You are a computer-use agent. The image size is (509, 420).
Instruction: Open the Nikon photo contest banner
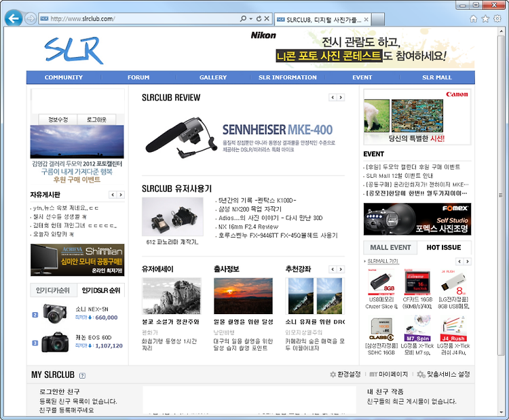362,48
